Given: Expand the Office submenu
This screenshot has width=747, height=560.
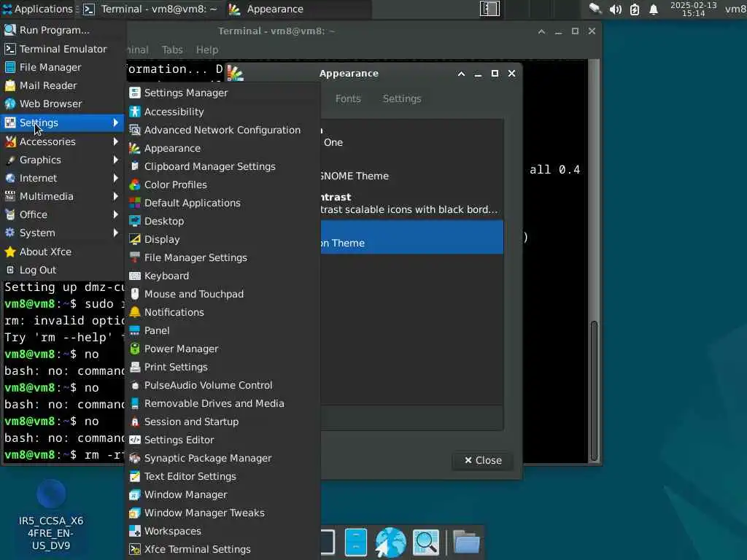Looking at the screenshot, I should point(62,214).
